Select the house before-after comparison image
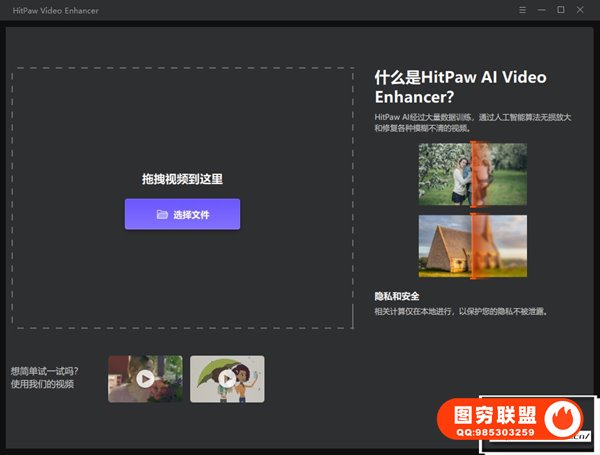Screen dimensions: 600x455 [x=447, y=245]
